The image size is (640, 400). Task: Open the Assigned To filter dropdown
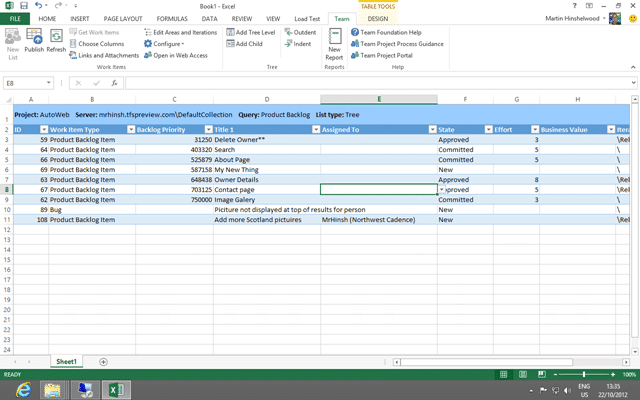pyautogui.click(x=432, y=129)
